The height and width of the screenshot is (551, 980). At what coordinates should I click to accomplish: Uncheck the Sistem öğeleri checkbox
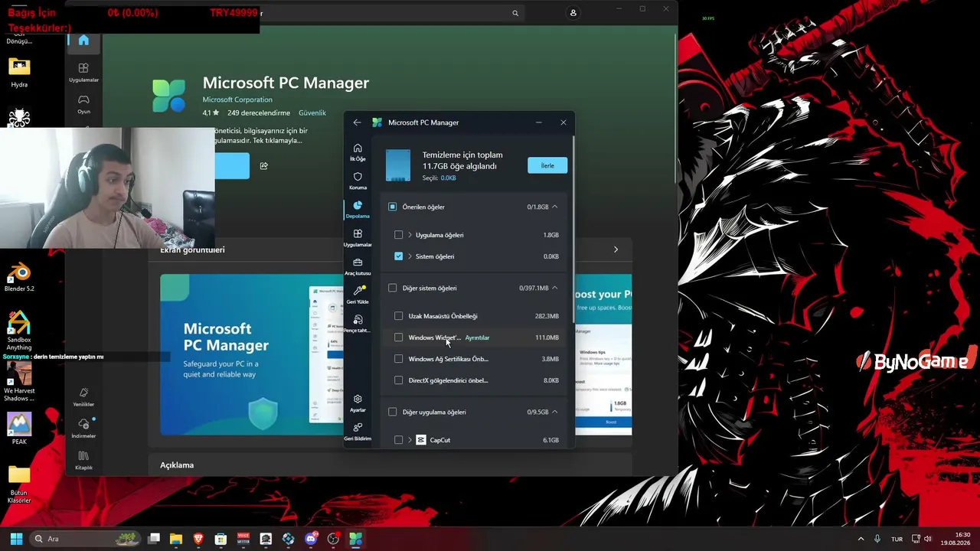pyautogui.click(x=398, y=256)
